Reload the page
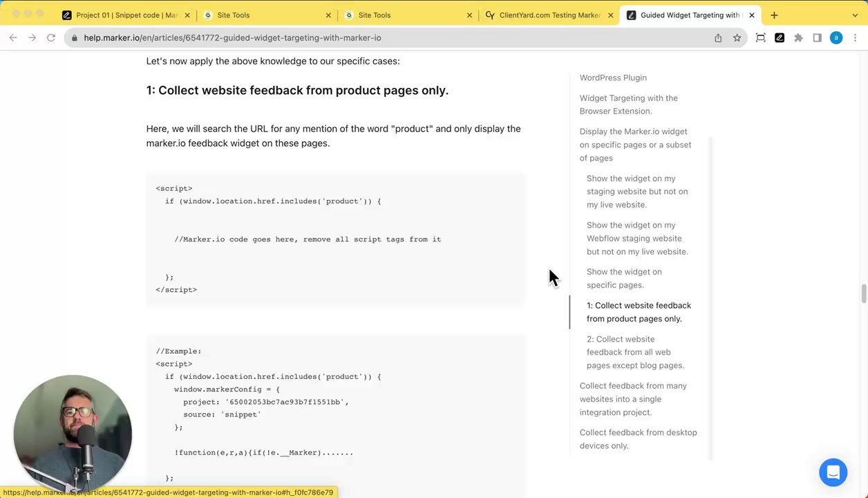Viewport: 868px width, 498px height. tap(50, 38)
